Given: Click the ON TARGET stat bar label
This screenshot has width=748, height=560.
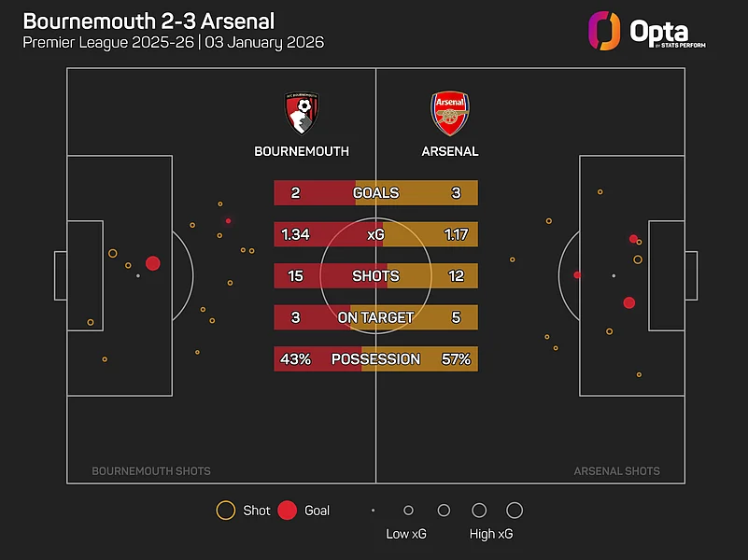Looking at the screenshot, I should pos(375,317).
